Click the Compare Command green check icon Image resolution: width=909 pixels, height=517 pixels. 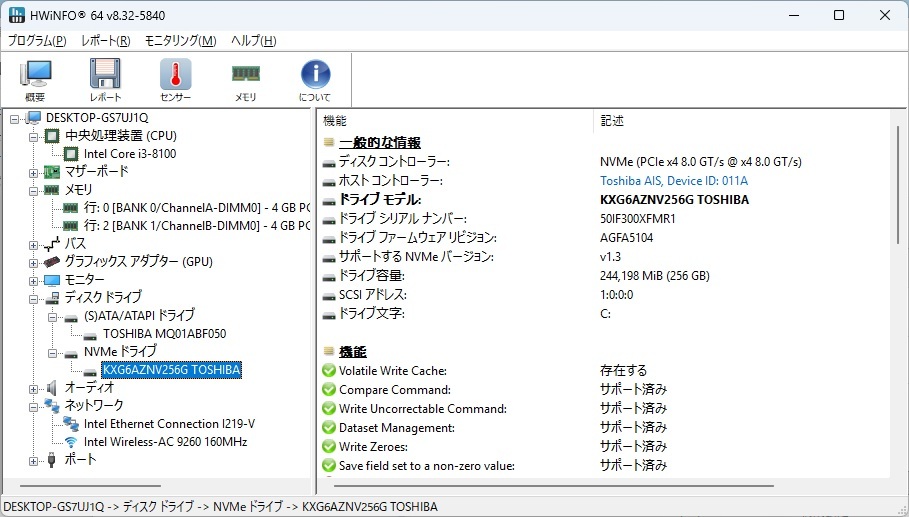point(329,390)
